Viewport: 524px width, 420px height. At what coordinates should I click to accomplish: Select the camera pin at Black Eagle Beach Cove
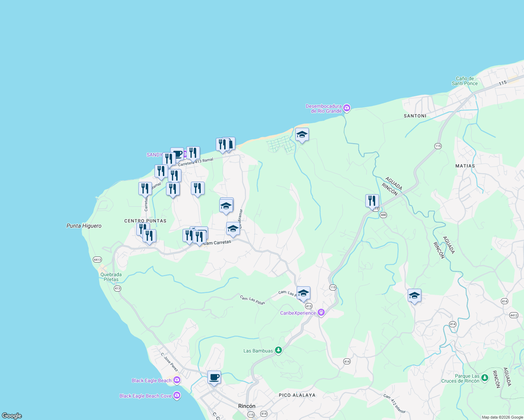tap(177, 395)
